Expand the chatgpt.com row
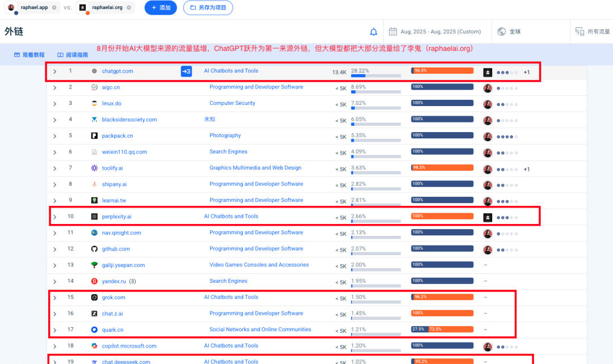 (x=54, y=71)
